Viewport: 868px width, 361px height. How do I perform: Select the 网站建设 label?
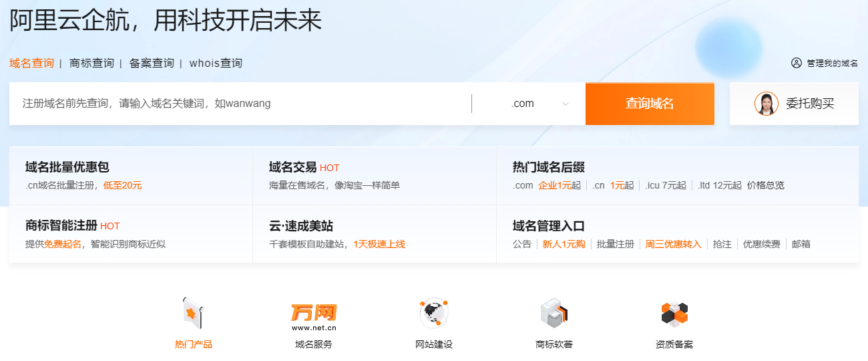pyautogui.click(x=434, y=344)
